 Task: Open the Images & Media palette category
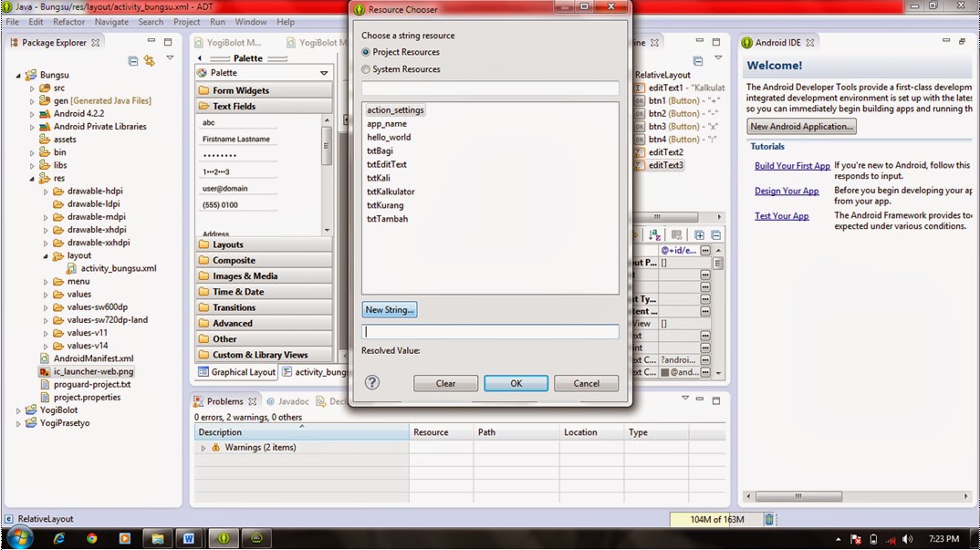[x=264, y=275]
